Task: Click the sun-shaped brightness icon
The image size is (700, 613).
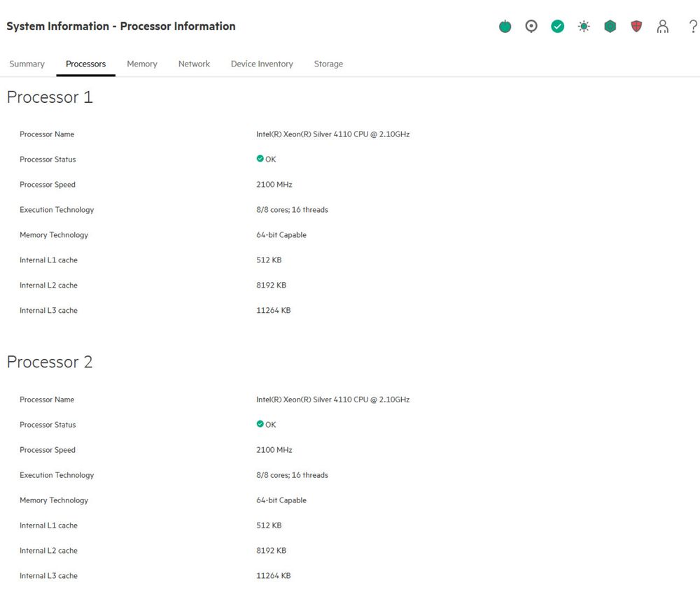Action: [584, 27]
